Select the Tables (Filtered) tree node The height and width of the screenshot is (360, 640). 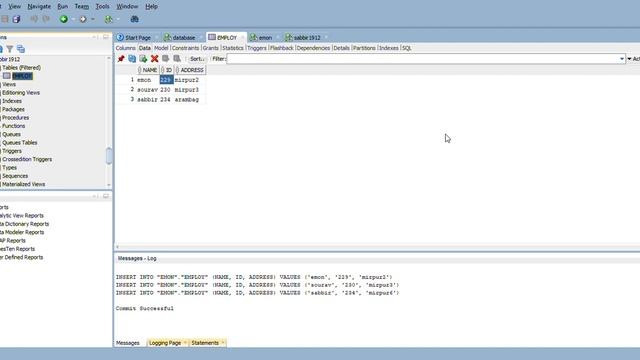tap(21, 68)
